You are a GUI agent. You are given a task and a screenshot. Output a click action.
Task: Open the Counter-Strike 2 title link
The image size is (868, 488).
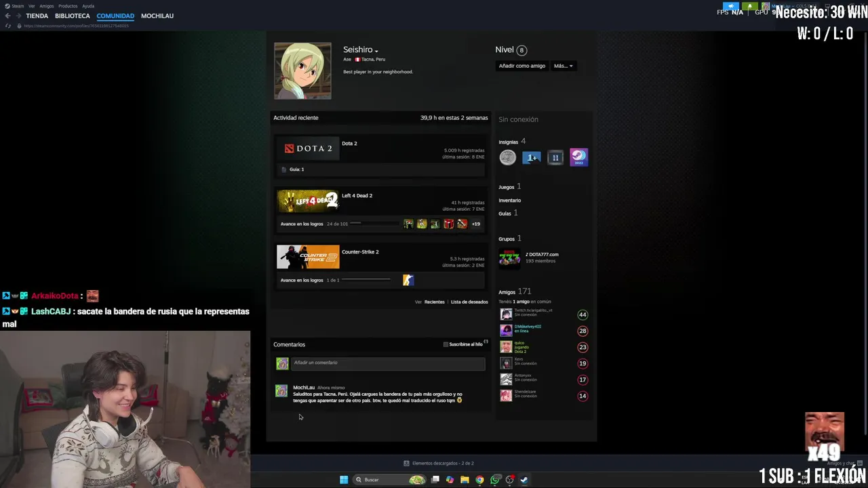click(x=360, y=252)
